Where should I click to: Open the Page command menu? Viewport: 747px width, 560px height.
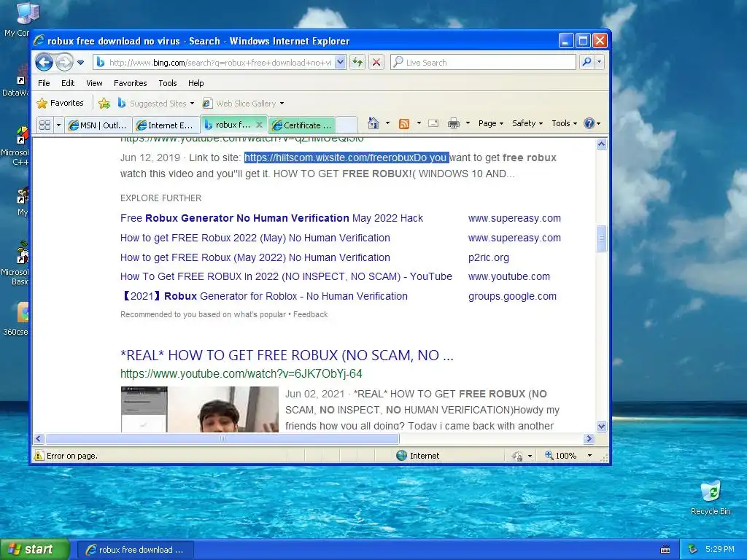tap(491, 123)
